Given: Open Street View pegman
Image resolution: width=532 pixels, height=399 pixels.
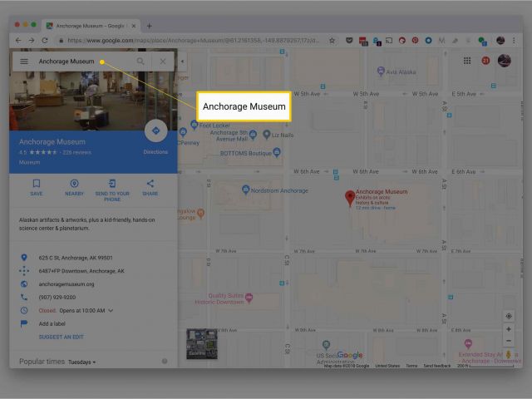Looking at the screenshot, I should 508,354.
